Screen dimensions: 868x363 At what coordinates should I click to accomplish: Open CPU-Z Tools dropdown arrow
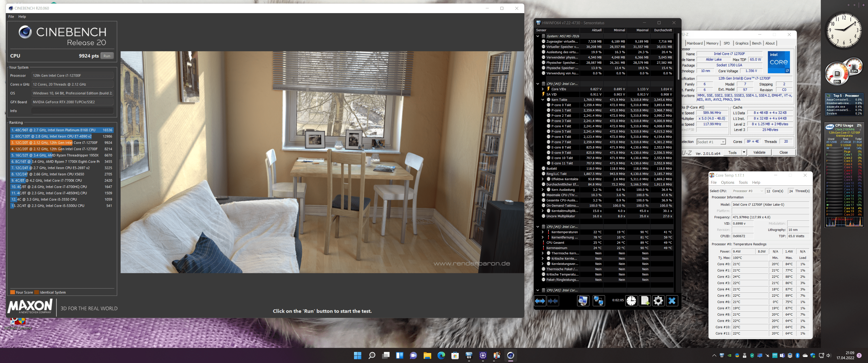click(744, 153)
